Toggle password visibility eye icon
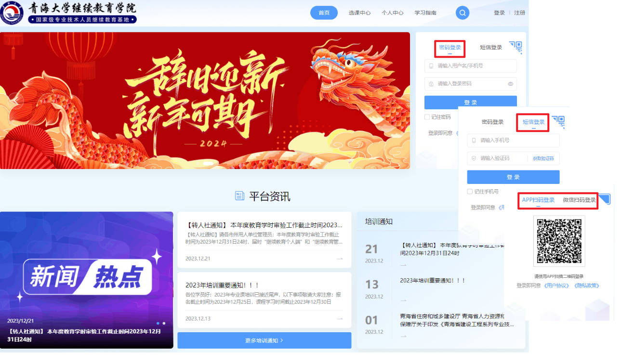 pos(511,84)
